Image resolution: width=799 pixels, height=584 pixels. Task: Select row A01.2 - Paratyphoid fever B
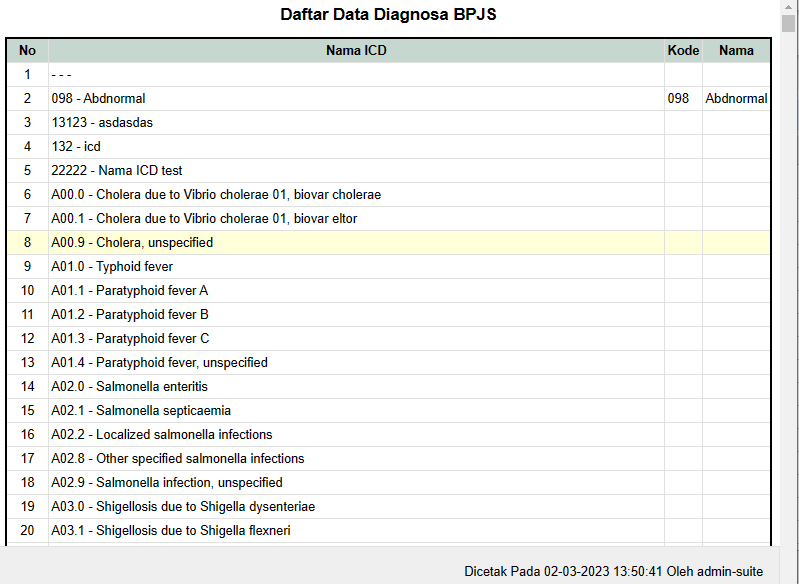[388, 314]
